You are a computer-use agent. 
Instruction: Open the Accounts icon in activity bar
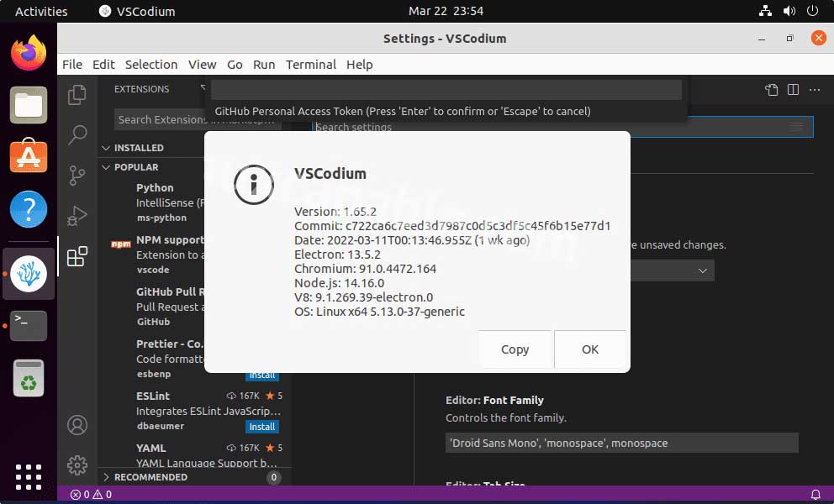click(77, 425)
